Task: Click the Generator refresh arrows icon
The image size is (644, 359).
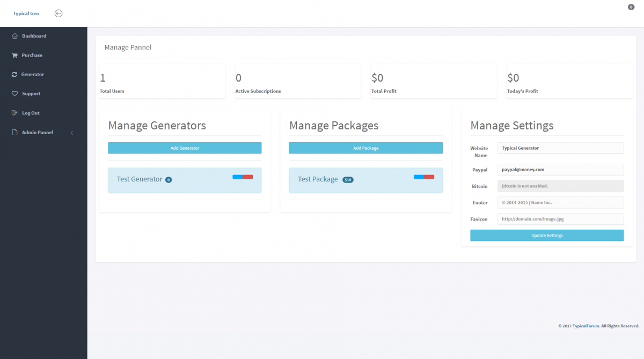Action: (14, 75)
